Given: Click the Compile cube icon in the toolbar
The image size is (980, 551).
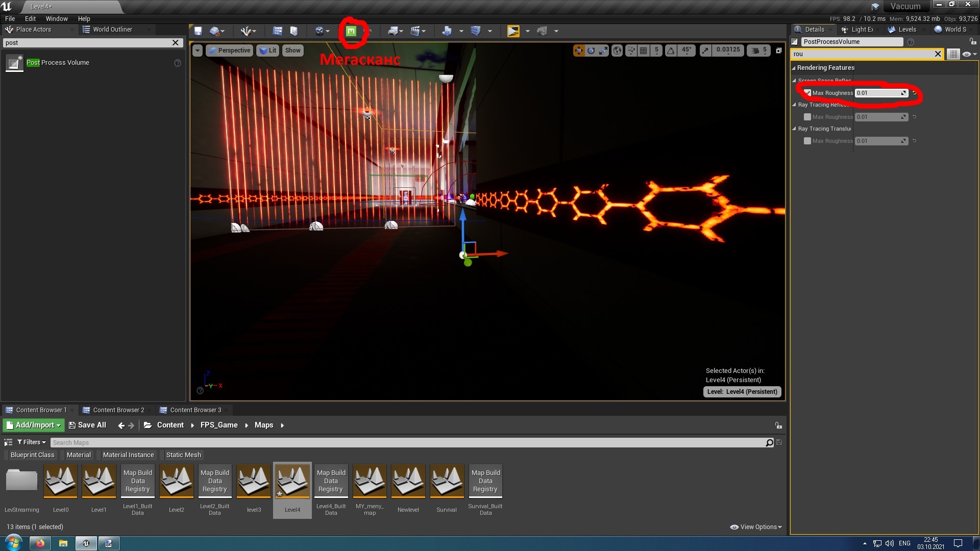Looking at the screenshot, I should point(476,31).
